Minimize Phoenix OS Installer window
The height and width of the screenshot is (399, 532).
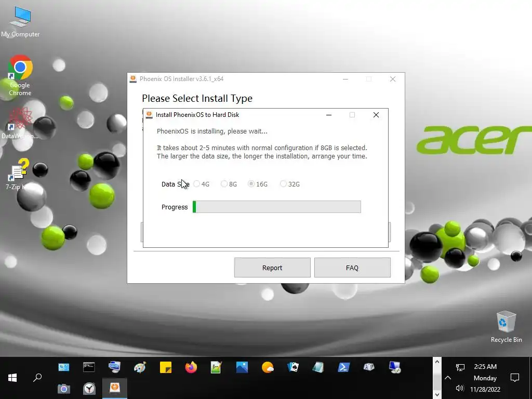(x=345, y=79)
